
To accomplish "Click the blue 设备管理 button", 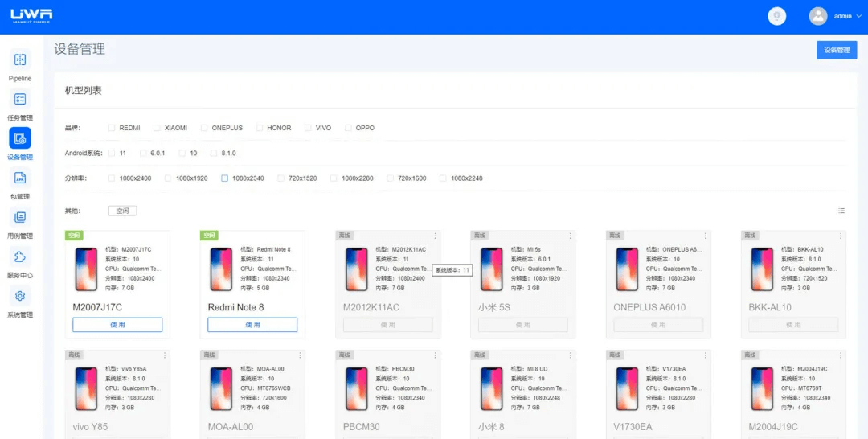I will 837,50.
